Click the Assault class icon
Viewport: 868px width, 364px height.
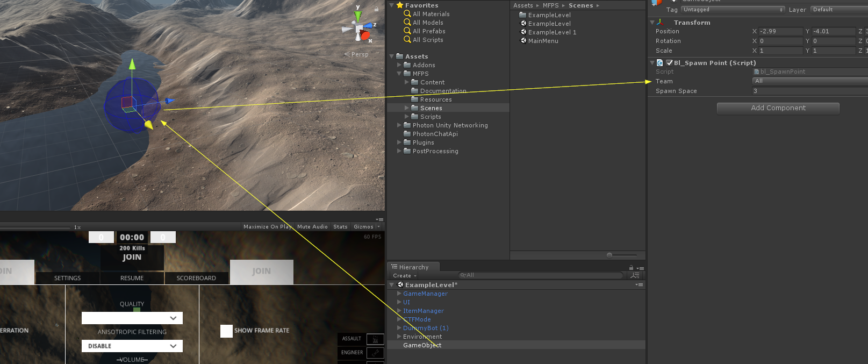coord(375,339)
